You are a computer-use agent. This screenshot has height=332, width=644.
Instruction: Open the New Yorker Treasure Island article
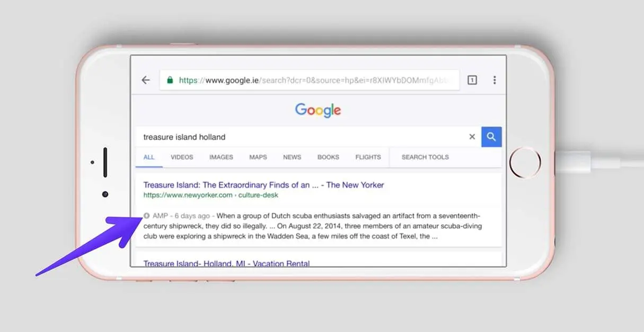263,185
